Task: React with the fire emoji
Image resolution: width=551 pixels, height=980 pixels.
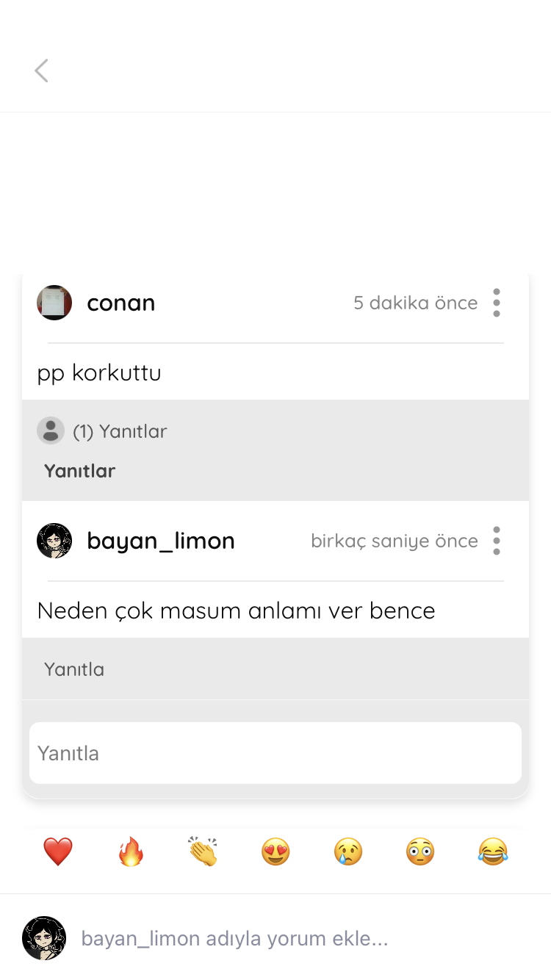Action: click(x=131, y=852)
